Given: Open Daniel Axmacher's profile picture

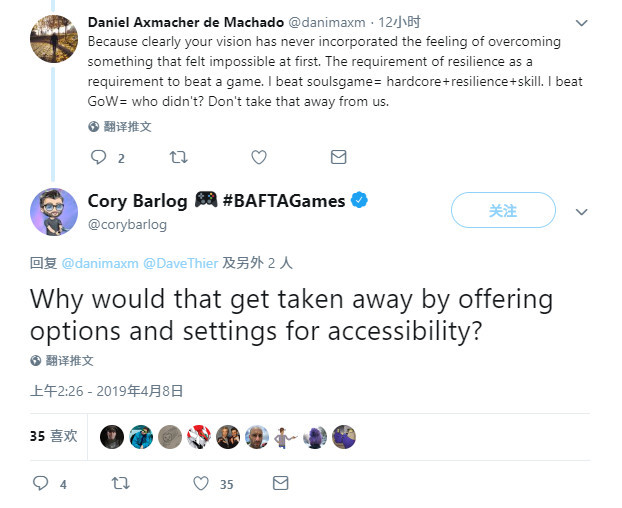Looking at the screenshot, I should [x=52, y=39].
